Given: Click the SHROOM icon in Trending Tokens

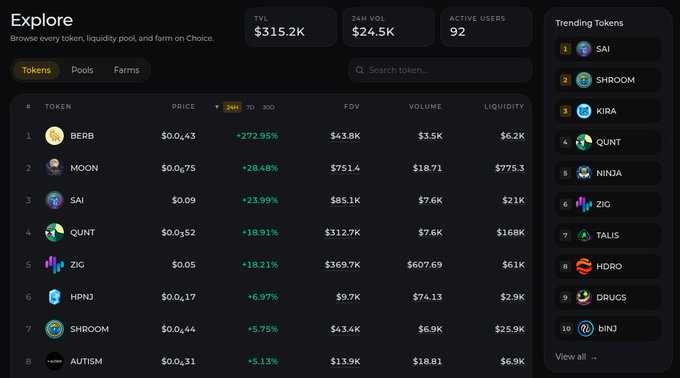Looking at the screenshot, I should 584,80.
